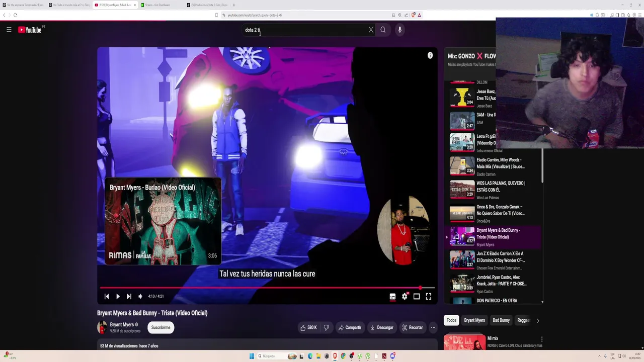Image resolution: width=644 pixels, height=362 pixels.
Task: Select the Reggaeton filter chip
Action: pyautogui.click(x=524, y=320)
